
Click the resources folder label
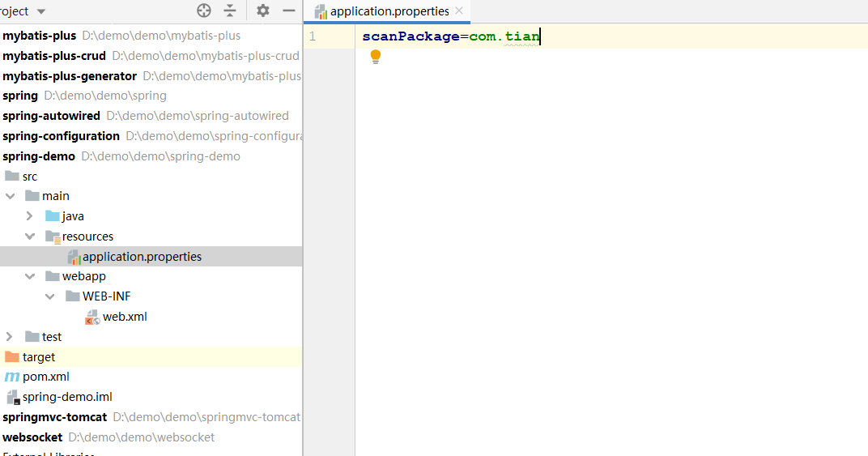coord(87,237)
